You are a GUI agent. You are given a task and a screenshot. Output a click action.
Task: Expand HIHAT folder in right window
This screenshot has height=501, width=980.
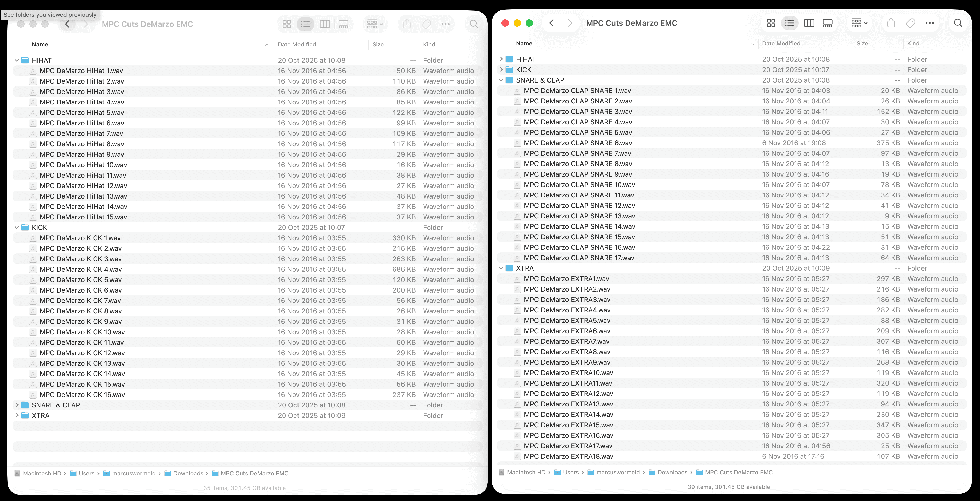coord(501,59)
